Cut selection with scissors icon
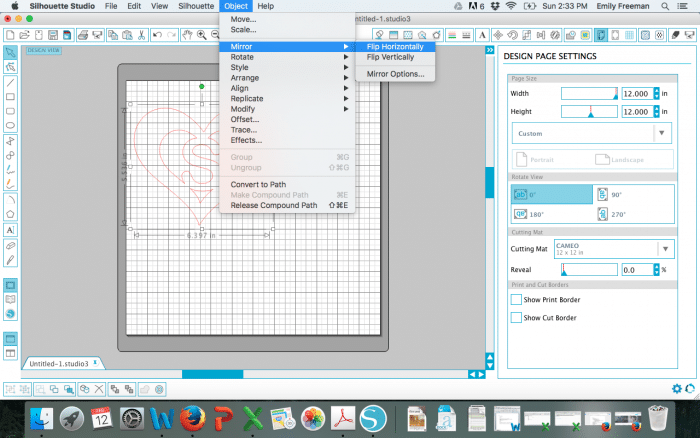Image resolution: width=700 pixels, height=438 pixels. [141, 35]
